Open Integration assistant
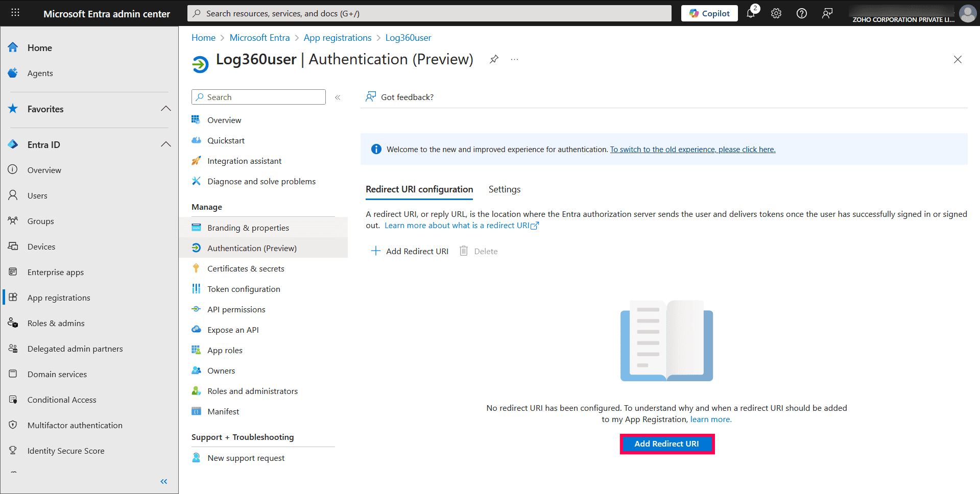 click(x=244, y=161)
